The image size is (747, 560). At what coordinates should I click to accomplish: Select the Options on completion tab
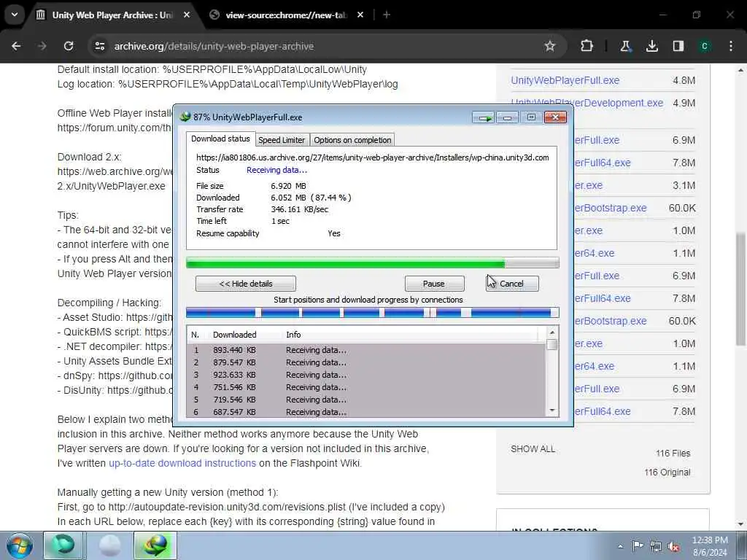352,140
